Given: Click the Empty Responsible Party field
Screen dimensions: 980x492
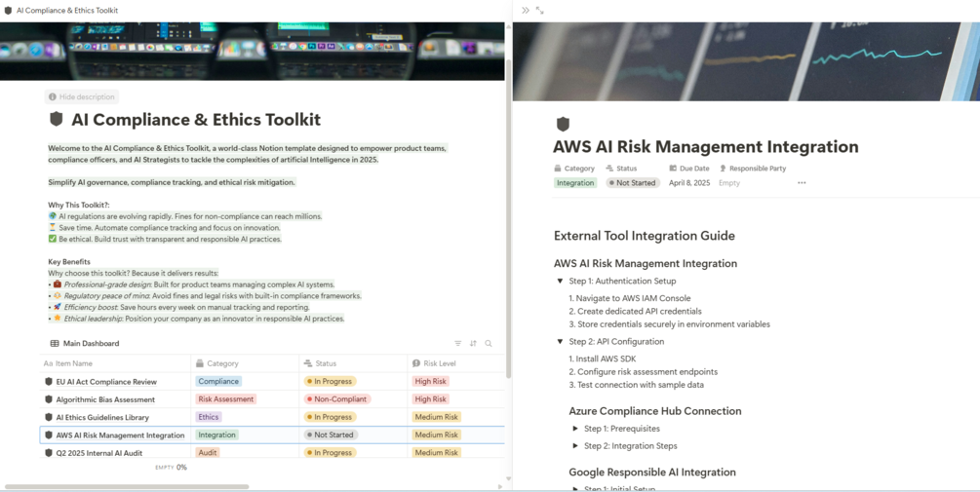Looking at the screenshot, I should (729, 183).
